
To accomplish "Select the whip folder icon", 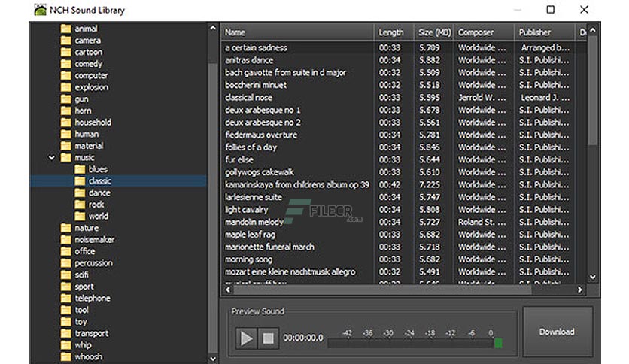I will point(65,345).
